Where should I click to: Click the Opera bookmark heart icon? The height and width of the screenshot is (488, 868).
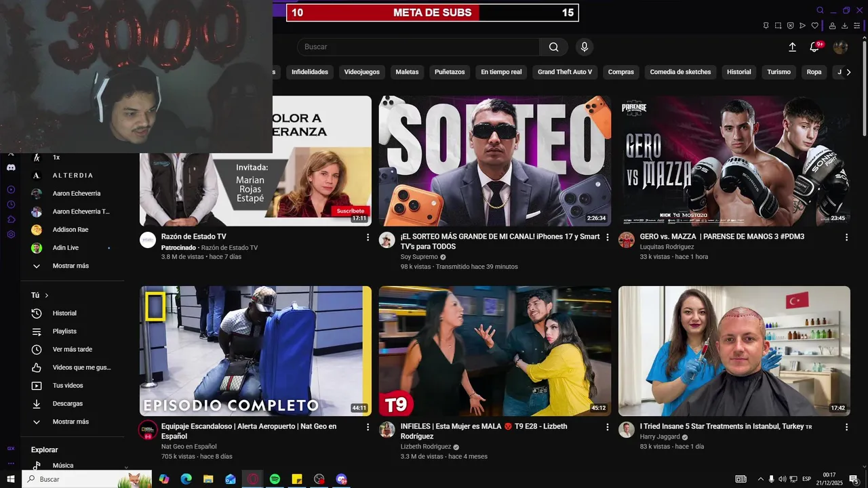(814, 26)
